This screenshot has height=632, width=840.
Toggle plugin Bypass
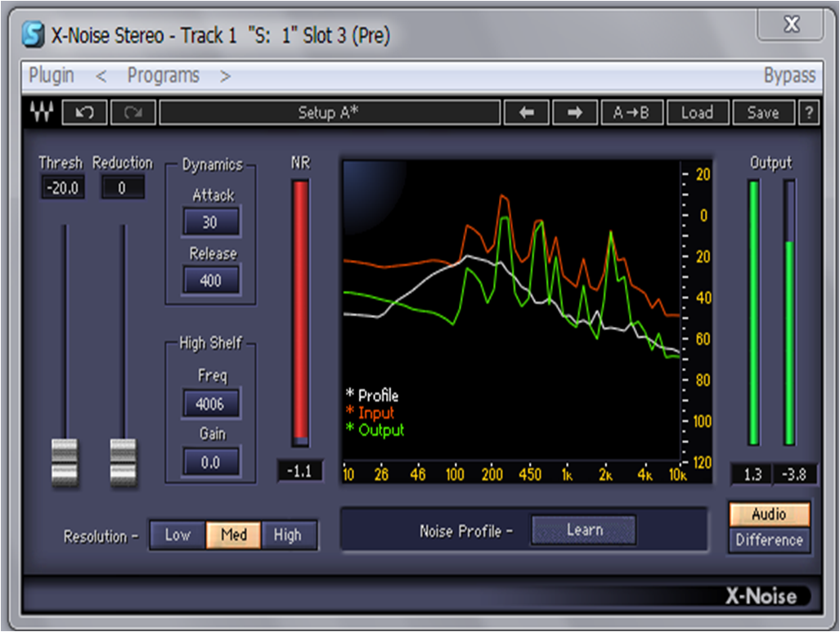tap(789, 75)
